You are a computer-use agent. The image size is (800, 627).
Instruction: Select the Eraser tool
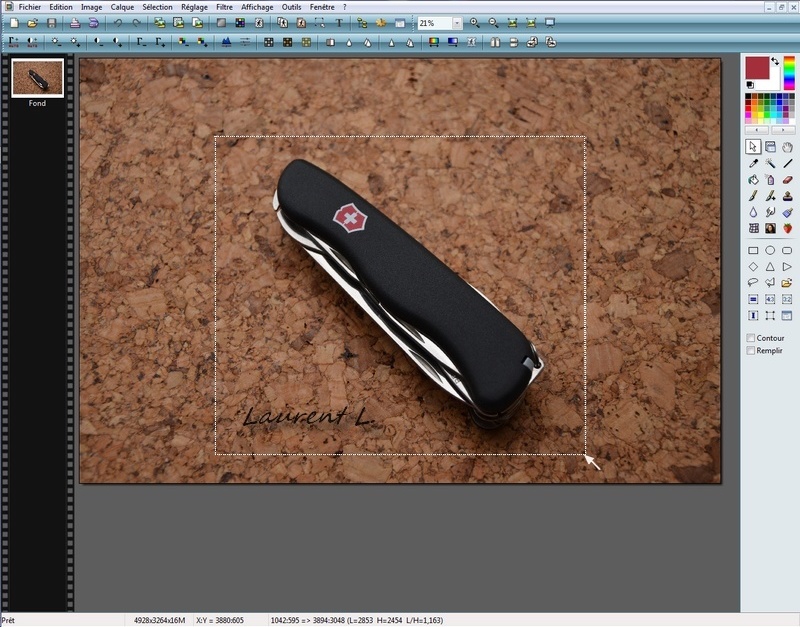tap(787, 180)
